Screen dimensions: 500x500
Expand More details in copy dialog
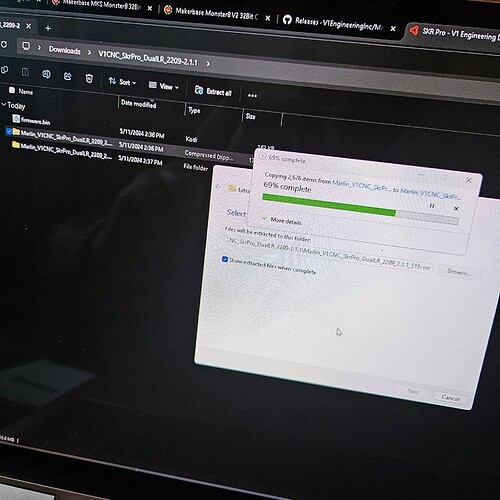click(x=282, y=220)
